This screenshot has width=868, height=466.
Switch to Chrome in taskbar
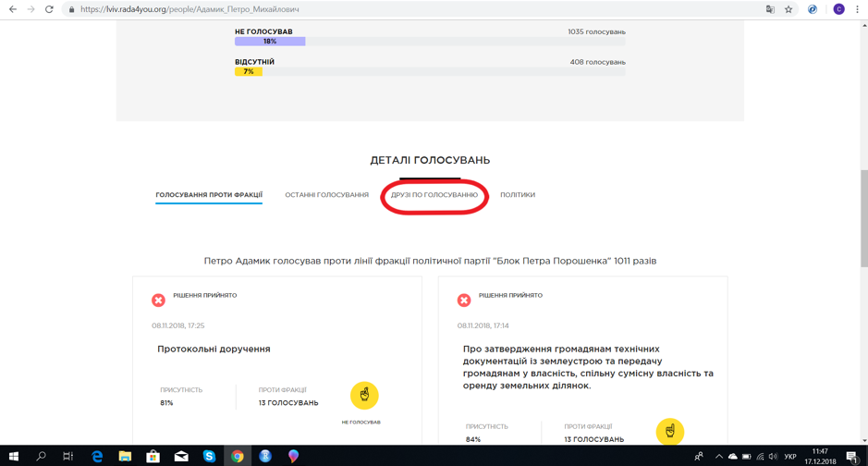coord(237,456)
